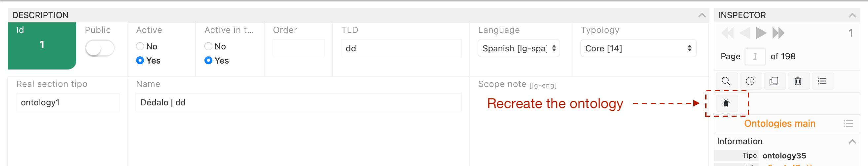The image size is (868, 166).
Task: Open the Typology dropdown showing Core [14]
Action: tap(638, 48)
